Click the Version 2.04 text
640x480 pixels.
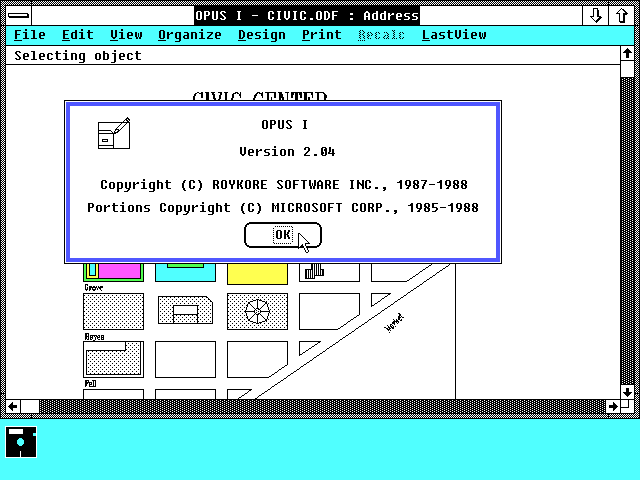[287, 152]
